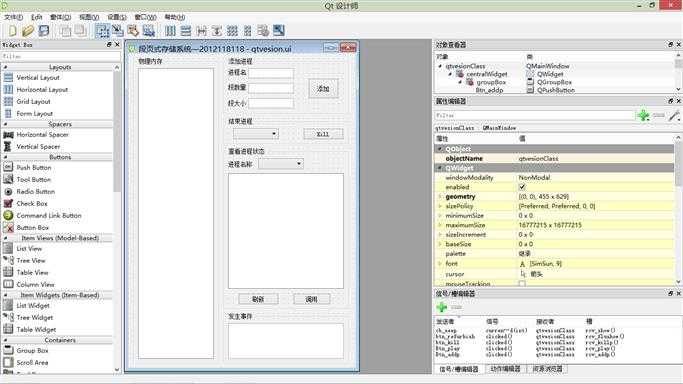This screenshot has height=384, width=683.
Task: Apply horizontal splitter layout icon
Action: pos(201,30)
